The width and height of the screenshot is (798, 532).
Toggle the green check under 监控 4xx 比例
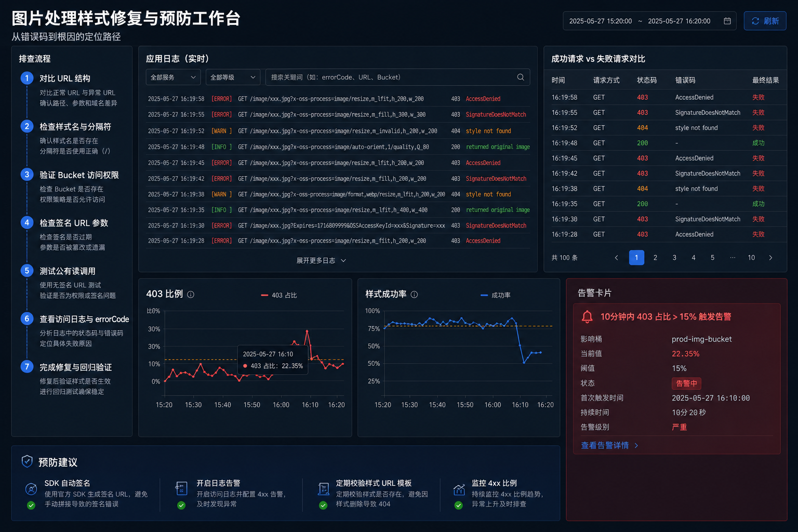(x=459, y=505)
